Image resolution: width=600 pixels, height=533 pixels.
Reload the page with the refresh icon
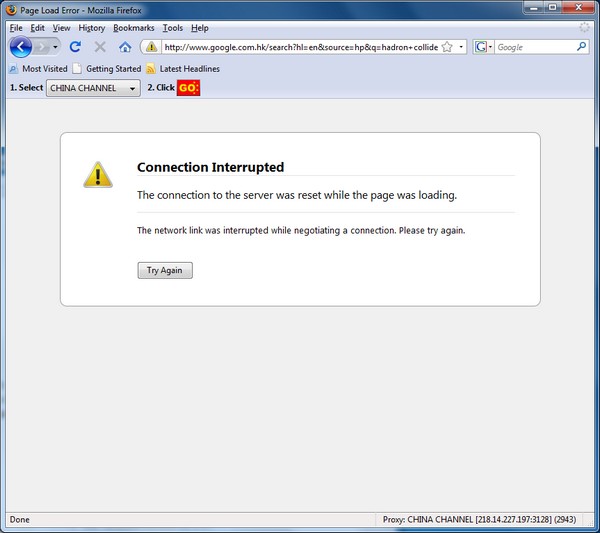point(75,47)
